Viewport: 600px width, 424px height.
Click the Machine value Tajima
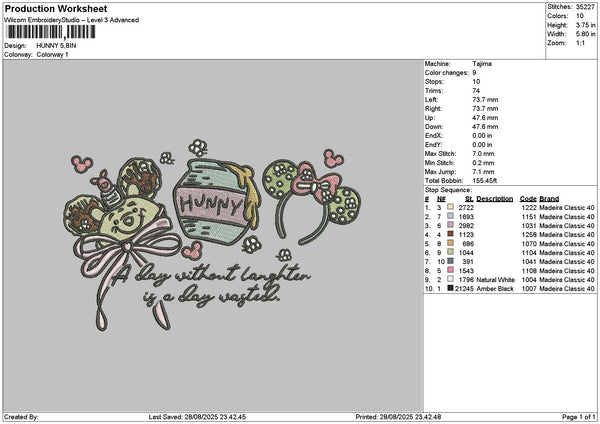pos(482,64)
